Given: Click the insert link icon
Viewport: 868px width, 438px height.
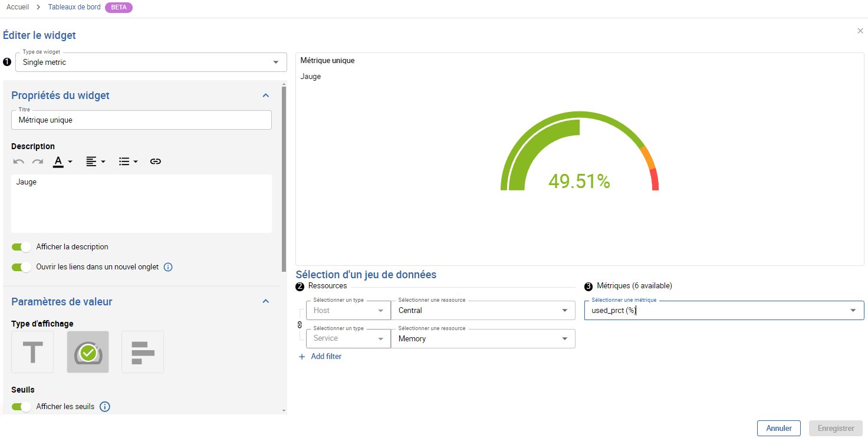Looking at the screenshot, I should tap(156, 162).
